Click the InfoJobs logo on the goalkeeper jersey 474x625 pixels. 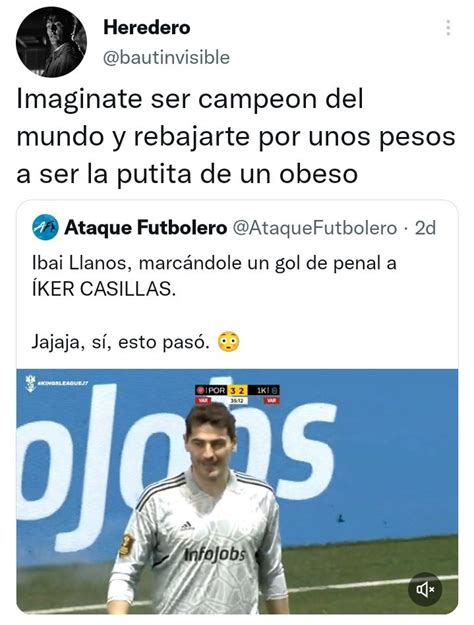[214, 554]
